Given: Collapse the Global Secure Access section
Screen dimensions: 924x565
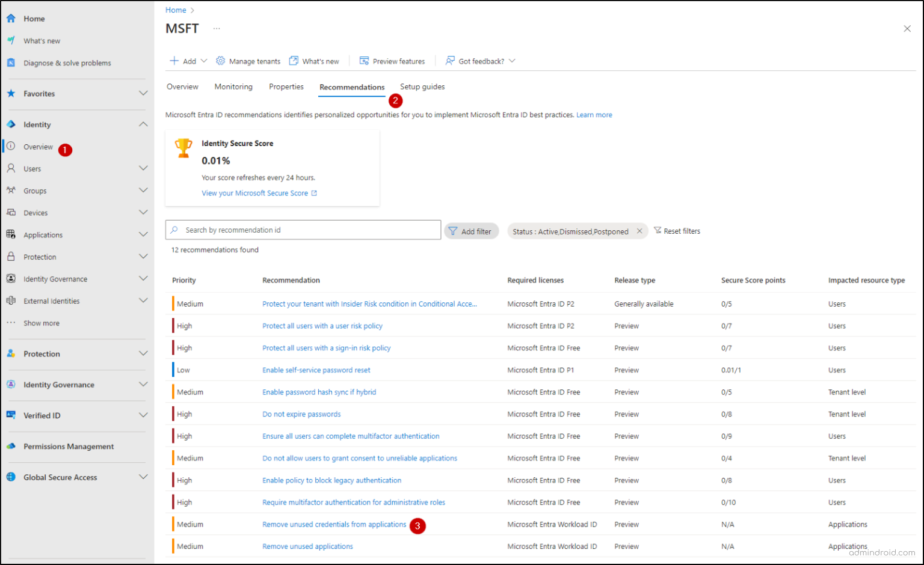Looking at the screenshot, I should click(x=143, y=477).
